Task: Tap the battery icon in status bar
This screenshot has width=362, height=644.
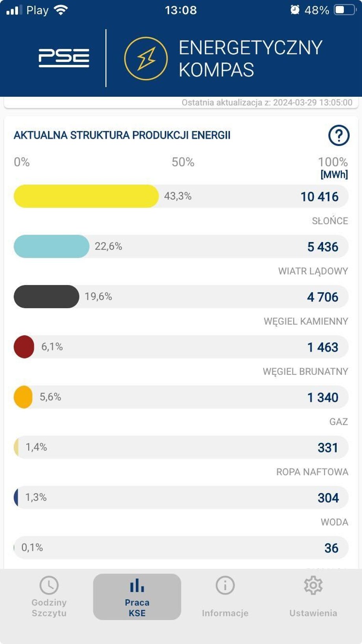Action: tap(344, 10)
